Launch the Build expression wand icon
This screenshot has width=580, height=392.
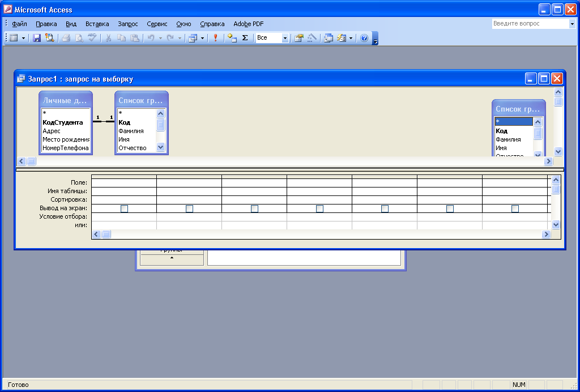coord(312,38)
